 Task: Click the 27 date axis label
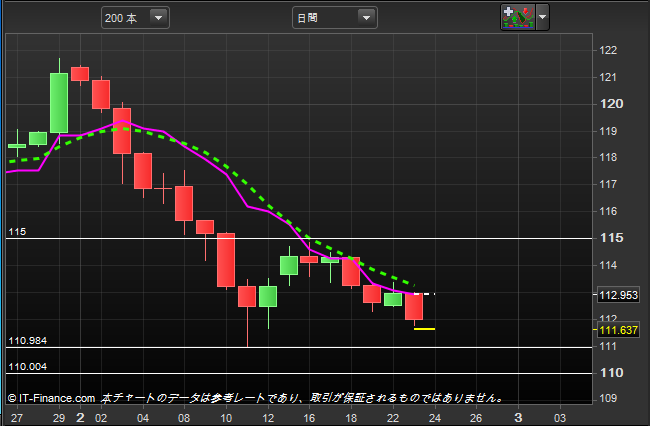[17, 418]
